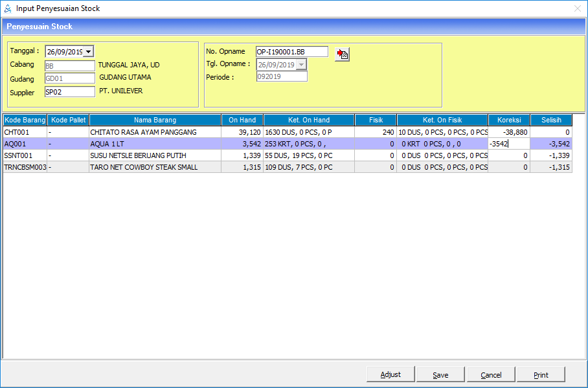Screen dimensions: 588x388
Task: Click Koreksi cell for AQUA 1 LT
Action: pos(508,144)
